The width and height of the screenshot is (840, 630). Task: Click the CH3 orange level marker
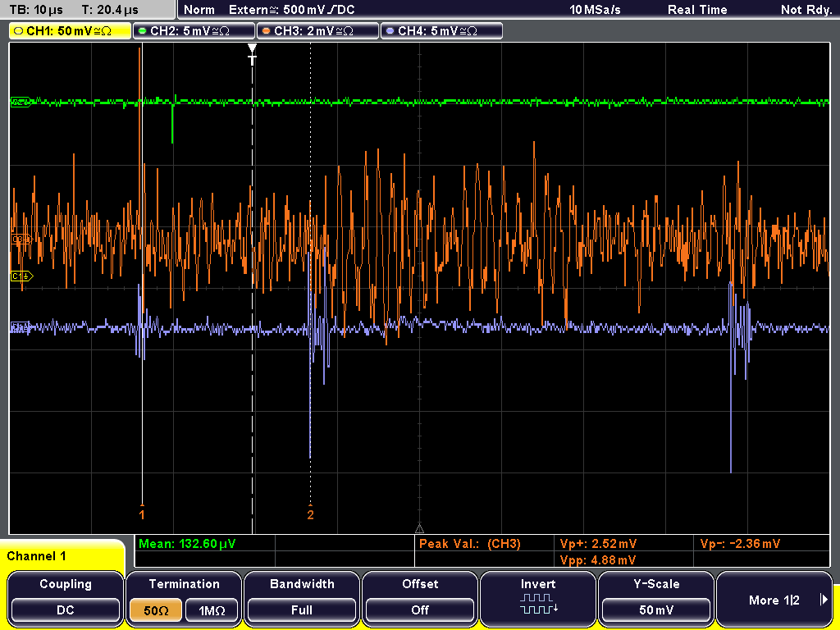coord(21,239)
